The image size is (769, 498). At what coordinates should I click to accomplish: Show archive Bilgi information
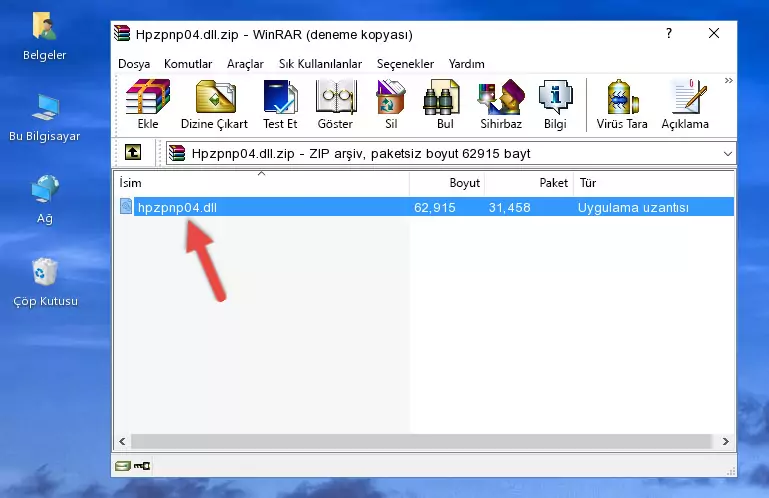click(x=555, y=105)
